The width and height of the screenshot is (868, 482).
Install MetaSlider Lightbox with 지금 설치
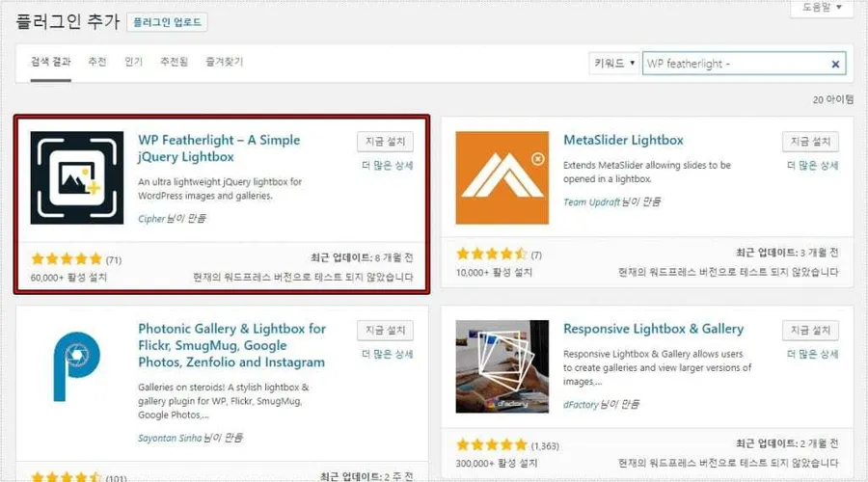click(x=810, y=142)
